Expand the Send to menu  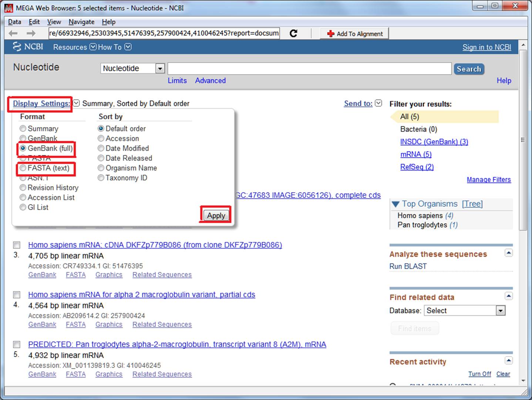(378, 103)
